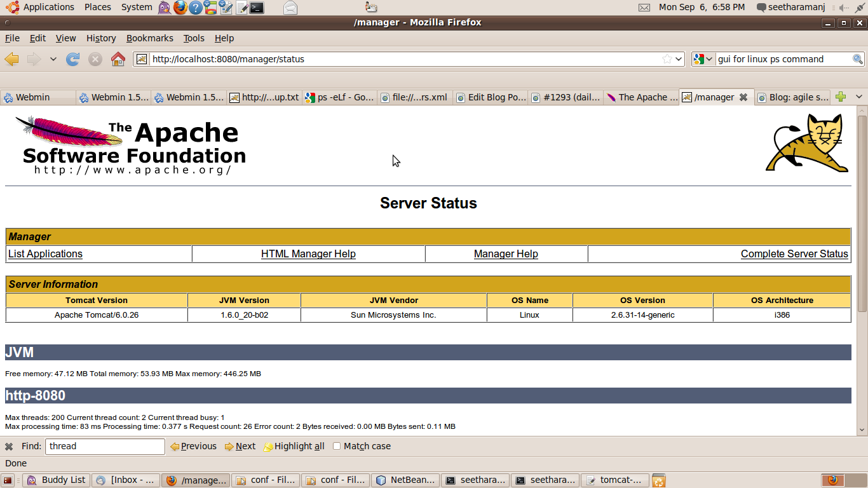
Task: Open the Trash icon in bottom panel
Action: click(x=659, y=481)
